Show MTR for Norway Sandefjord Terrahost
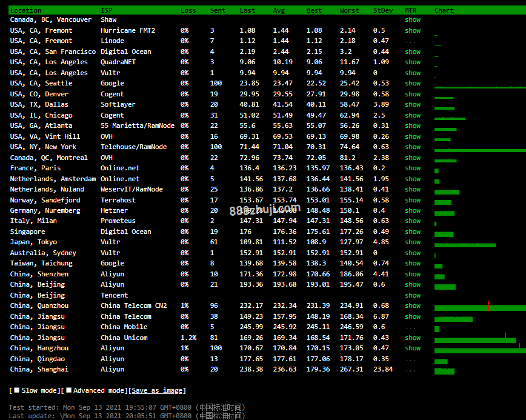 point(413,200)
